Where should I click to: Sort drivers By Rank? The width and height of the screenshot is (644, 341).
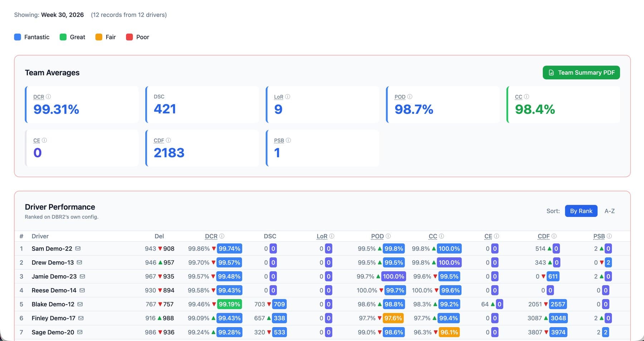(x=581, y=211)
